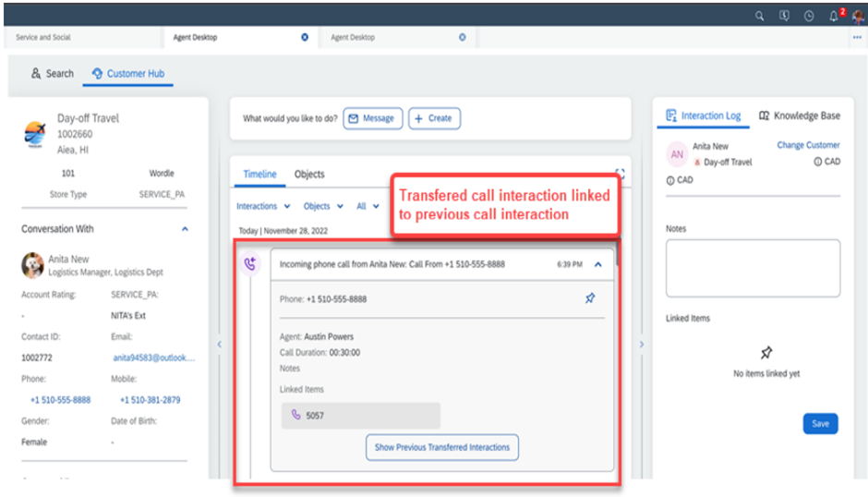Click the Change Customer link
Image resolution: width=868 pixels, height=497 pixels.
coord(808,145)
